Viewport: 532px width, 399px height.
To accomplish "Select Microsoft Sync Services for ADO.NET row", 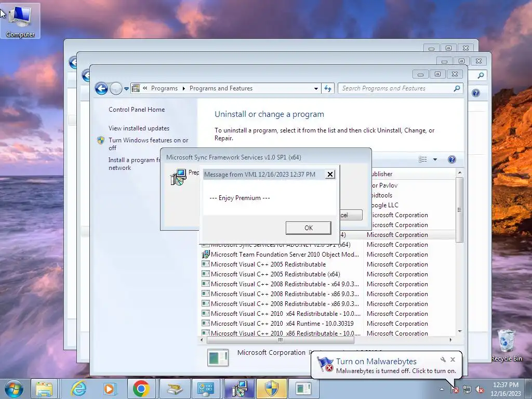I will (x=280, y=245).
